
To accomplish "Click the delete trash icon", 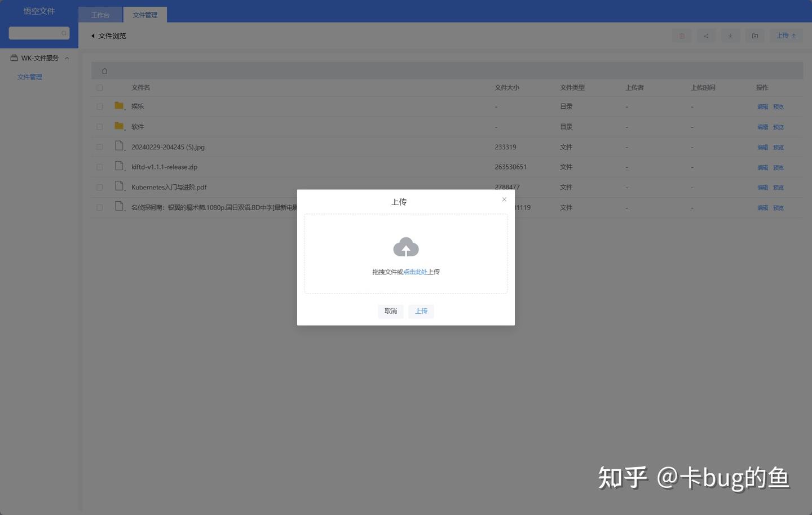I will 681,35.
